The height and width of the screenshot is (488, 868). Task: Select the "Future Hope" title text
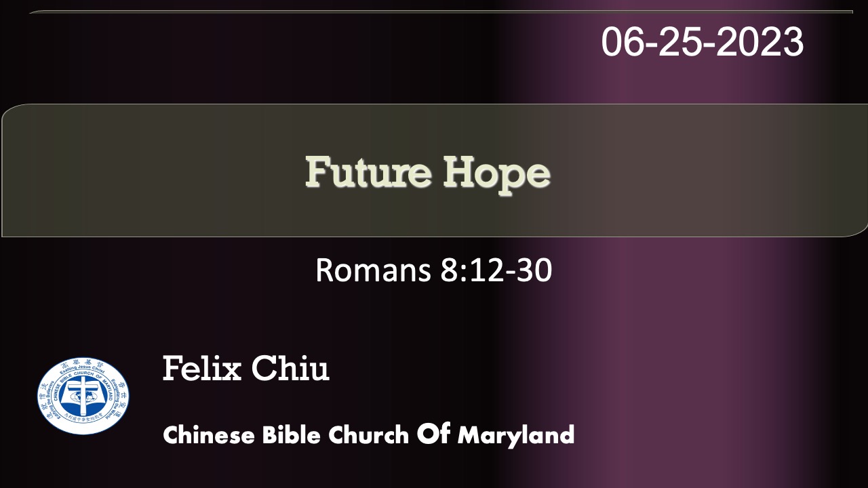[x=427, y=172]
